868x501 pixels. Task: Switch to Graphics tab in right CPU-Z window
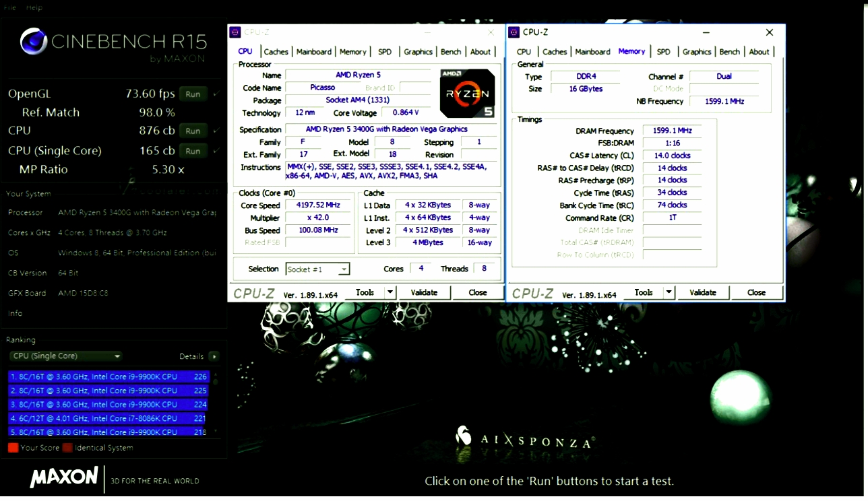[697, 52]
